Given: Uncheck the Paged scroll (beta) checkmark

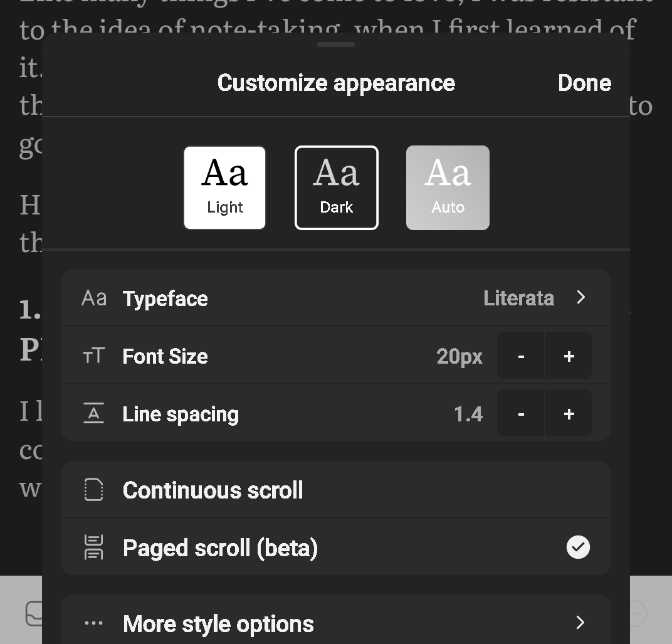Looking at the screenshot, I should pyautogui.click(x=578, y=547).
